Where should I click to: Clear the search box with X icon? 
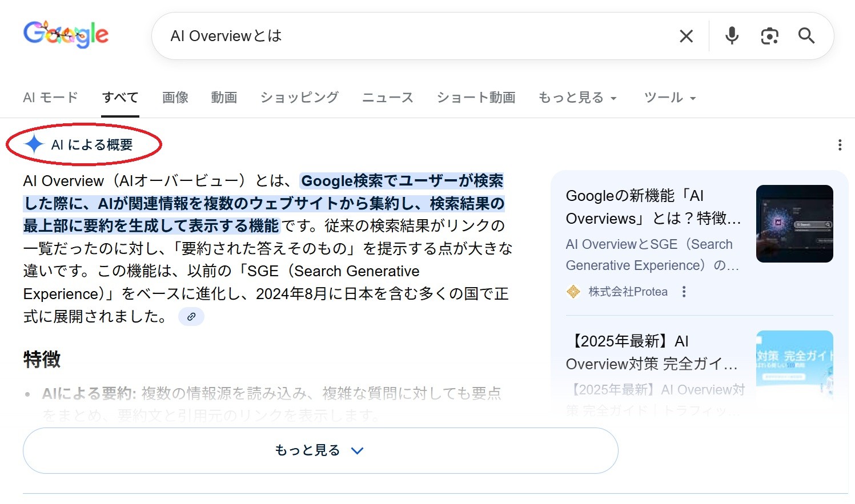(686, 37)
